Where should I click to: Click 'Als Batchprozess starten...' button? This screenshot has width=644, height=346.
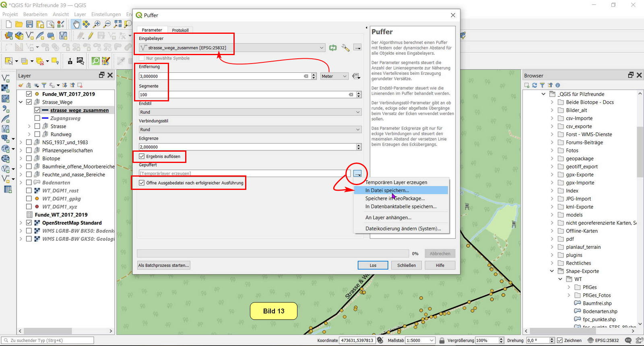pos(163,266)
